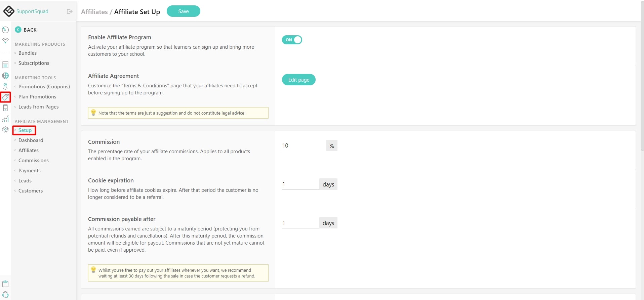Click the SupportSquad school name
Image resolution: width=644 pixels, height=300 pixels.
coord(32,11)
